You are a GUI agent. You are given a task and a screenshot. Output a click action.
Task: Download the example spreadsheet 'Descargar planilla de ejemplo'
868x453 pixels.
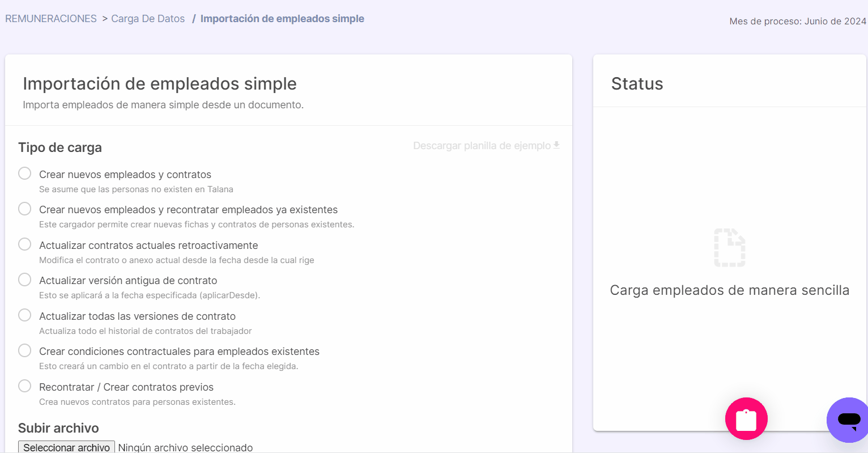pos(487,146)
